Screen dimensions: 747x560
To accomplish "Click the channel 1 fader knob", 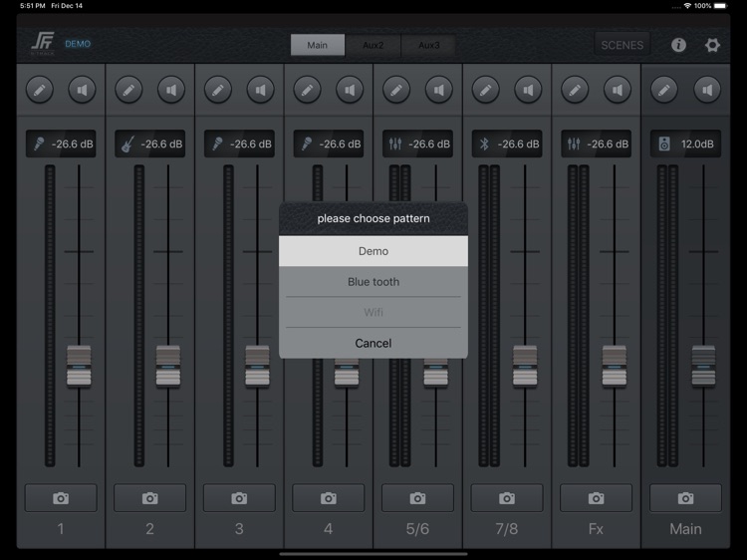I will click(x=79, y=366).
